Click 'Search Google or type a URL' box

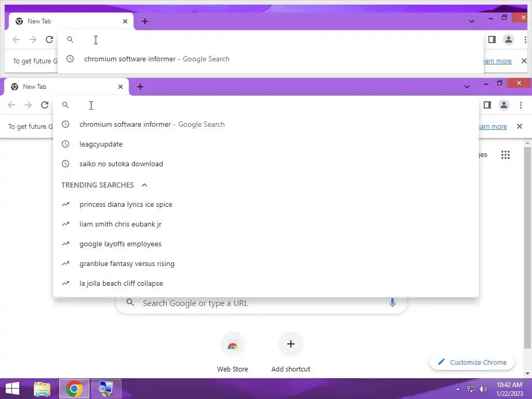click(261, 303)
